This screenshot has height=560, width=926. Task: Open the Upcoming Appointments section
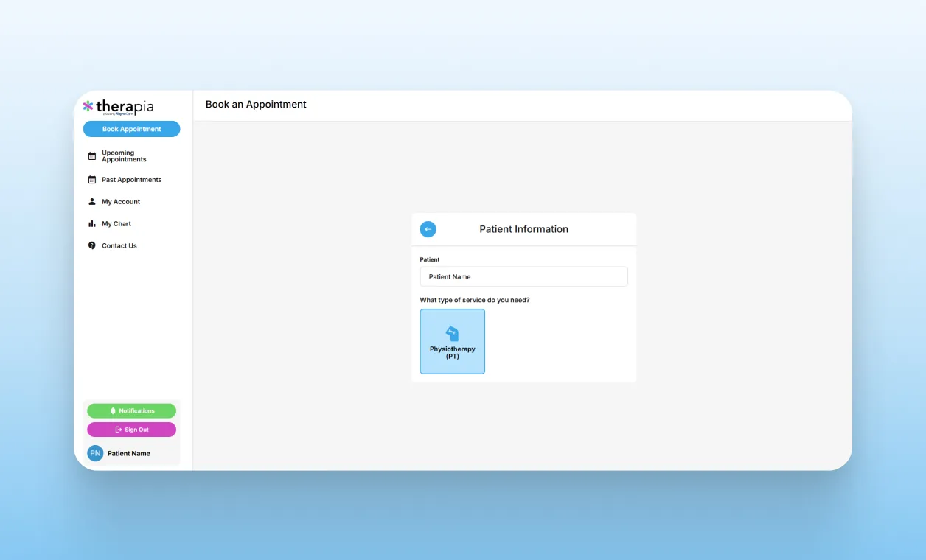click(x=123, y=155)
